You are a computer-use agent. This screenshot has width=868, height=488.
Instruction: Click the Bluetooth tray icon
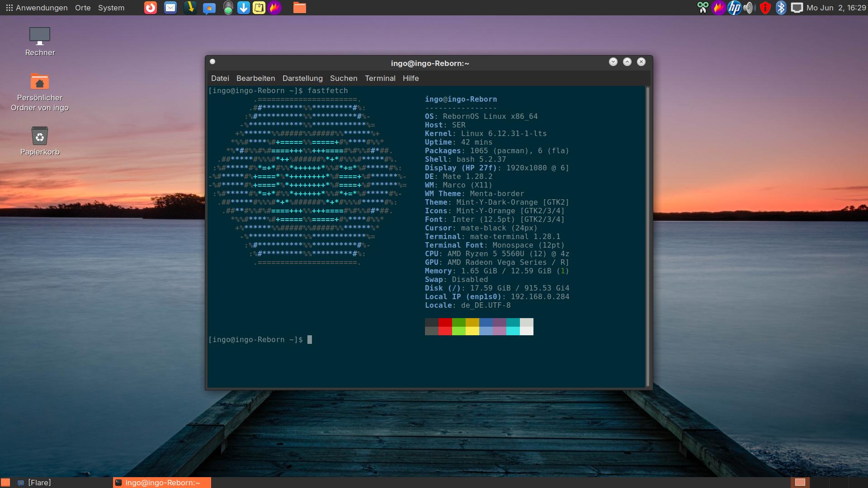click(x=781, y=8)
